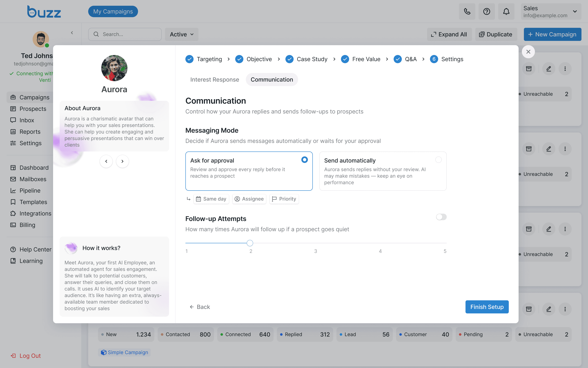Select the Communication tab
This screenshot has height=368, width=588.
pyautogui.click(x=272, y=80)
